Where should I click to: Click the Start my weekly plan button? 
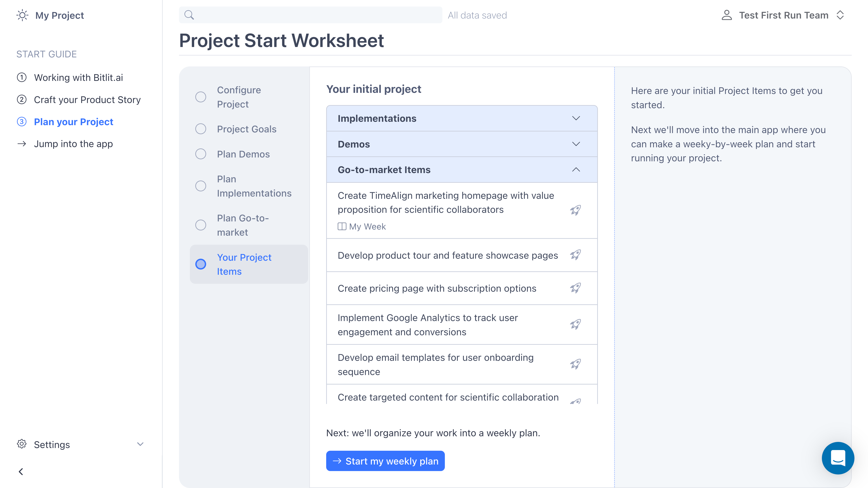pos(385,461)
